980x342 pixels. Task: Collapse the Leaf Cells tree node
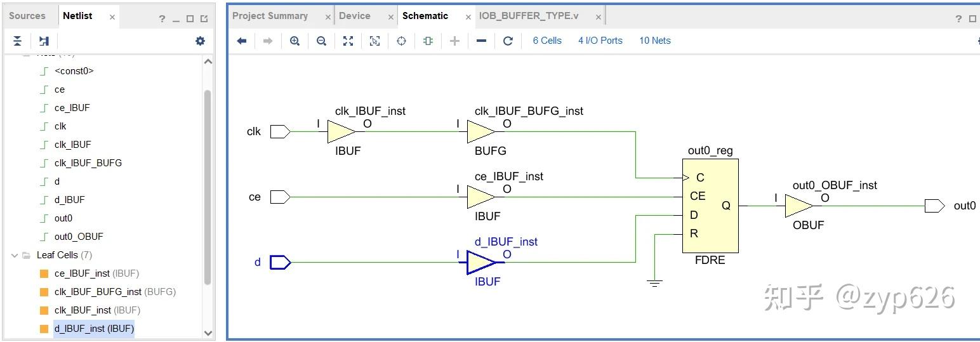[15, 255]
